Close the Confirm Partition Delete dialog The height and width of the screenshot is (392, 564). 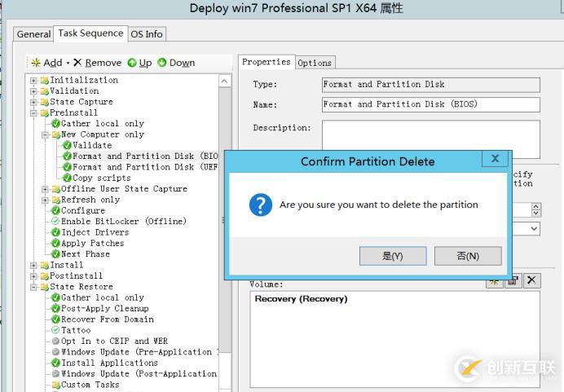pyautogui.click(x=494, y=159)
